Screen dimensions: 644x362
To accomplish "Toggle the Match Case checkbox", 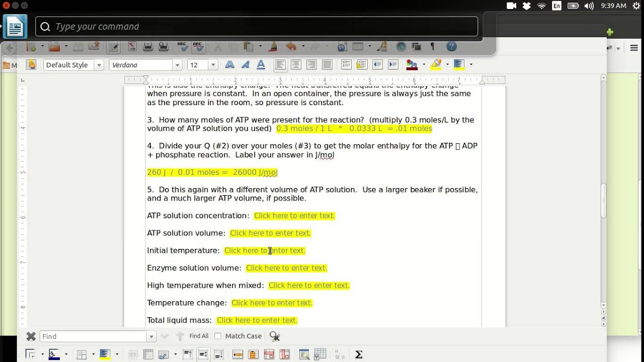I will coord(218,336).
